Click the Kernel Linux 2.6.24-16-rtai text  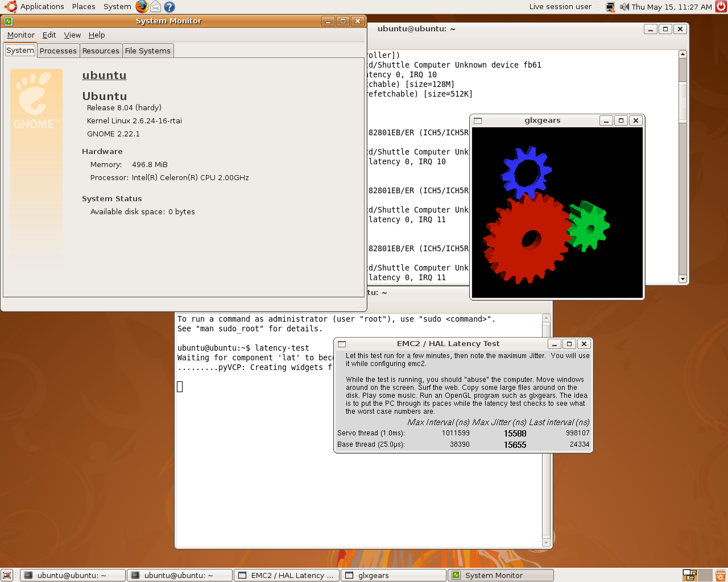134,120
